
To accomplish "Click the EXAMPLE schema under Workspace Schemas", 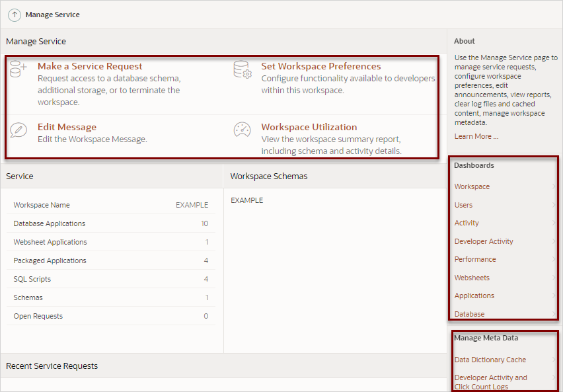I will click(x=246, y=200).
